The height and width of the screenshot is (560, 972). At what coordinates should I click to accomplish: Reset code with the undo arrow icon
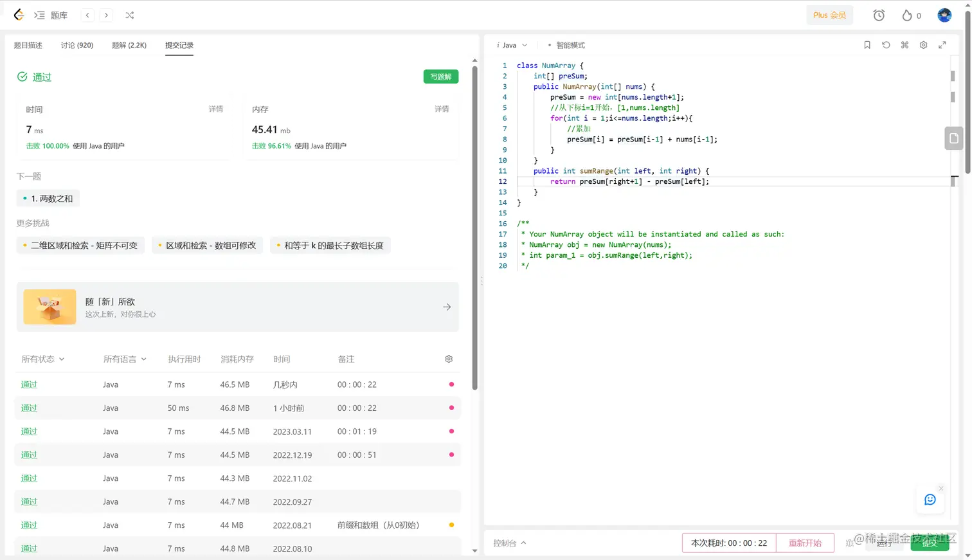[886, 45]
